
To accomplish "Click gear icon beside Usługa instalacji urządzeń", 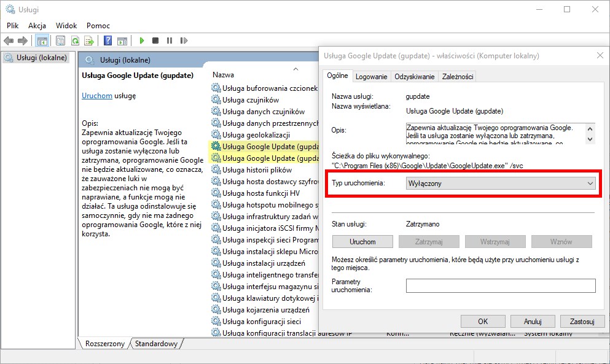I will coord(216,263).
